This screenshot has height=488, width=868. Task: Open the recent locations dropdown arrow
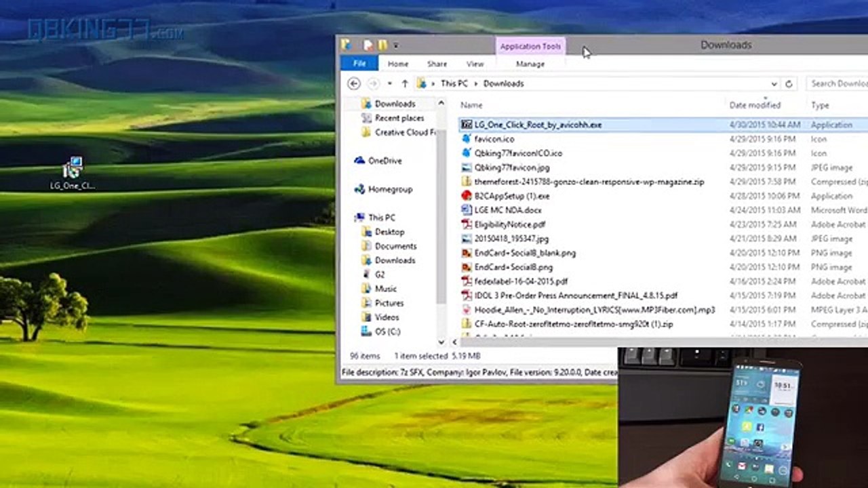[389, 83]
